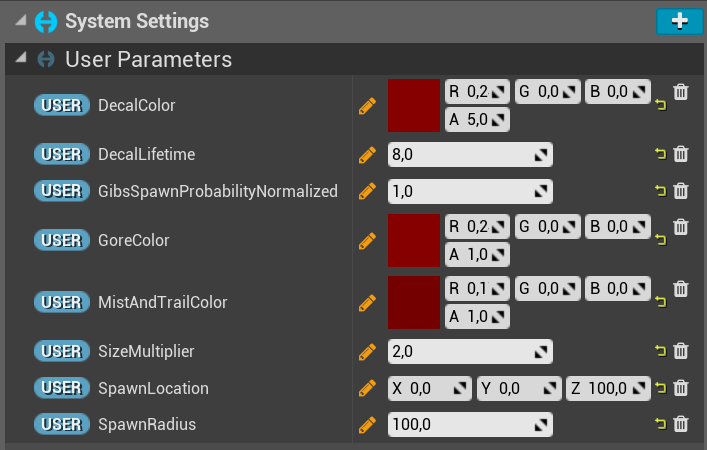Delete the DecalLifetime parameter with trash icon
This screenshot has width=707, height=450.
[x=681, y=154]
